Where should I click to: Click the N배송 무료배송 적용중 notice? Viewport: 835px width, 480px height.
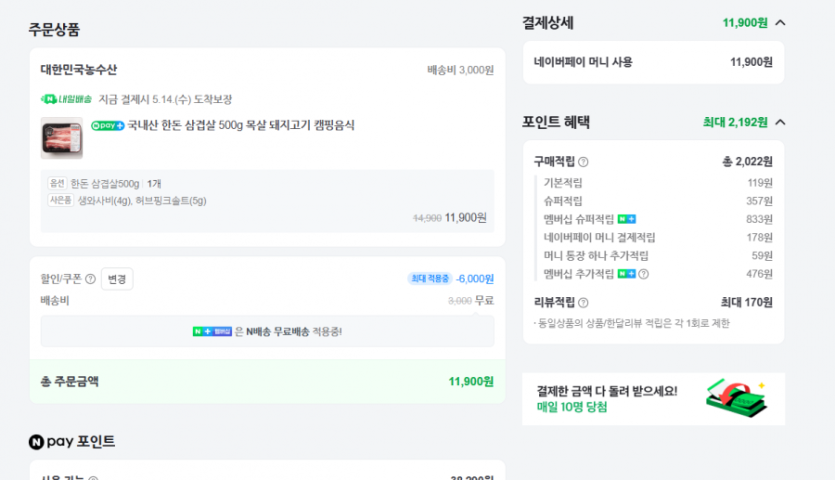click(x=294, y=331)
